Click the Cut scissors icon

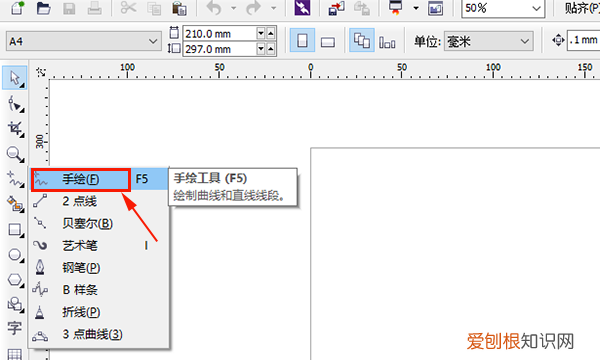[x=128, y=8]
